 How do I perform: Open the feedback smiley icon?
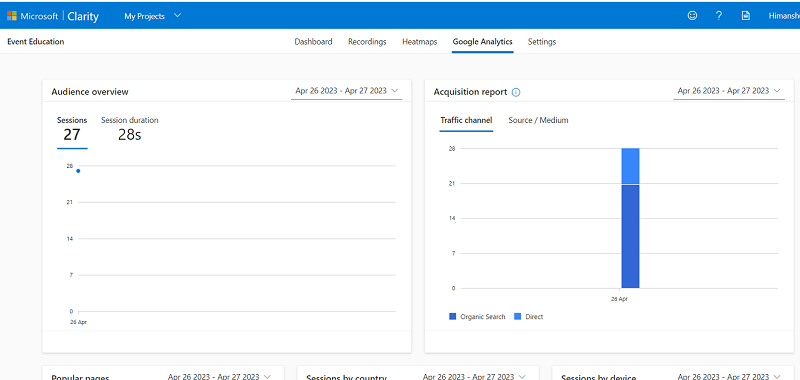[x=692, y=16]
